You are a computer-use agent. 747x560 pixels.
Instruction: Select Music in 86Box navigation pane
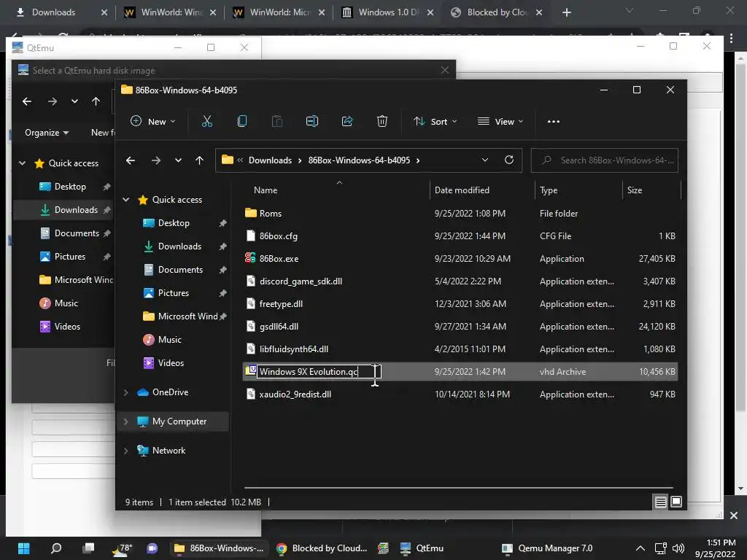tap(169, 340)
